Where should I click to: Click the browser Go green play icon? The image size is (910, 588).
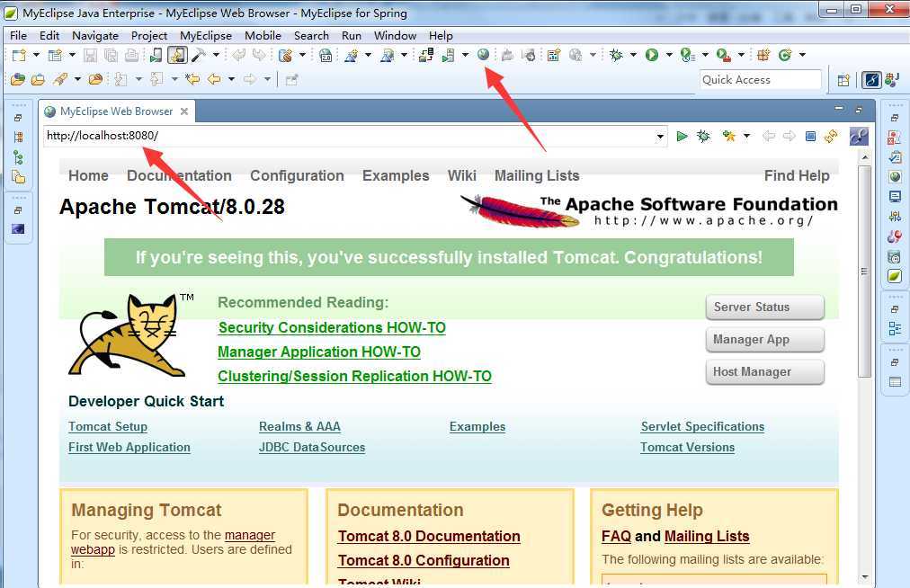[x=682, y=137]
